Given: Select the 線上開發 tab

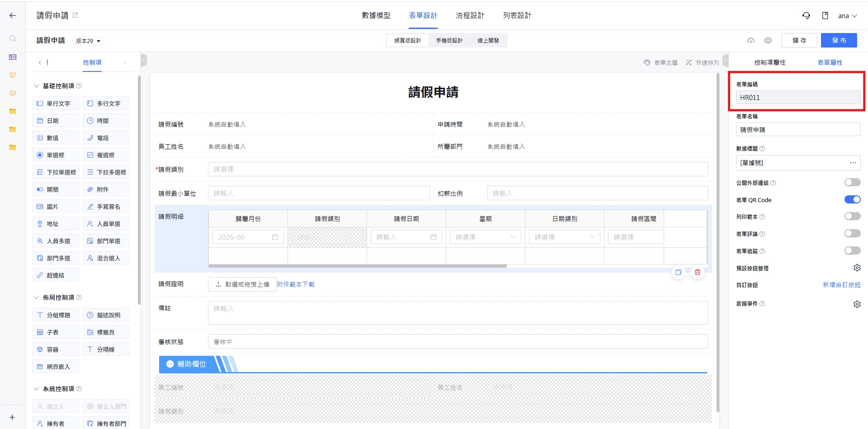Looking at the screenshot, I should pos(488,40).
